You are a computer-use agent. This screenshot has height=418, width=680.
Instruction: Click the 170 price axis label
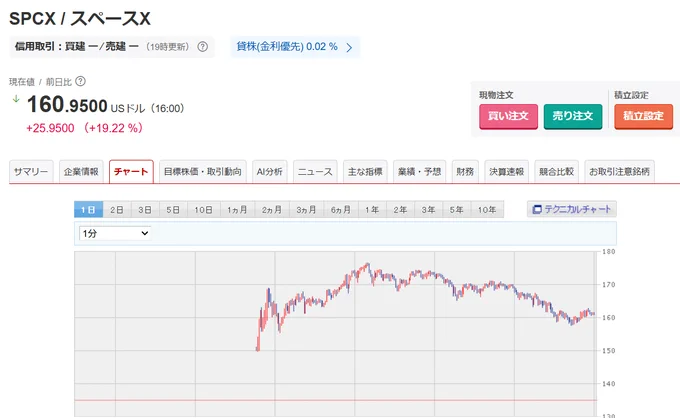pos(608,284)
